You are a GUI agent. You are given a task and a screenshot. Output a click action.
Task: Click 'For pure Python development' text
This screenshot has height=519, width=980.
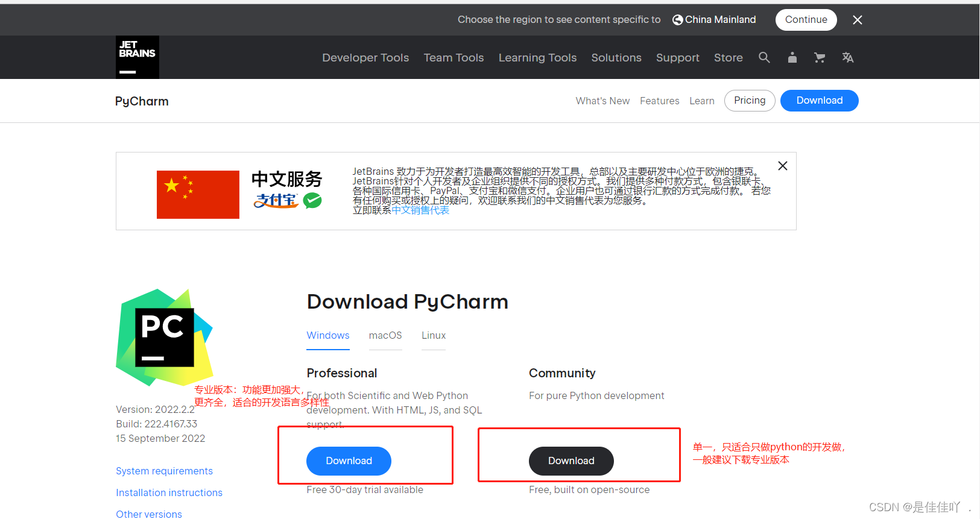pos(596,396)
